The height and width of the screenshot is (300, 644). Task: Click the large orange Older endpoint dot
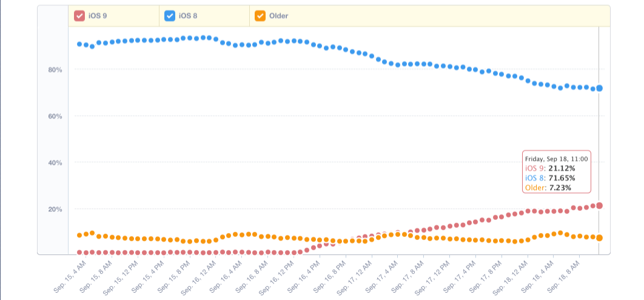click(599, 237)
